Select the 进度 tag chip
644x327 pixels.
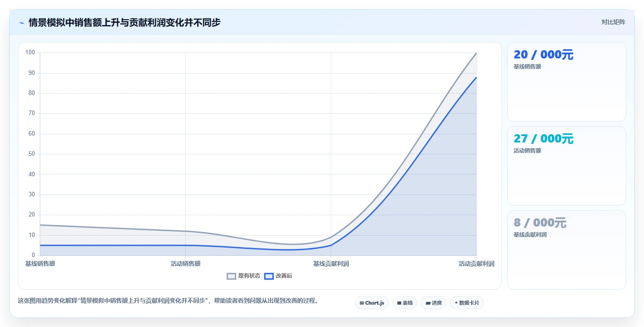(x=434, y=303)
